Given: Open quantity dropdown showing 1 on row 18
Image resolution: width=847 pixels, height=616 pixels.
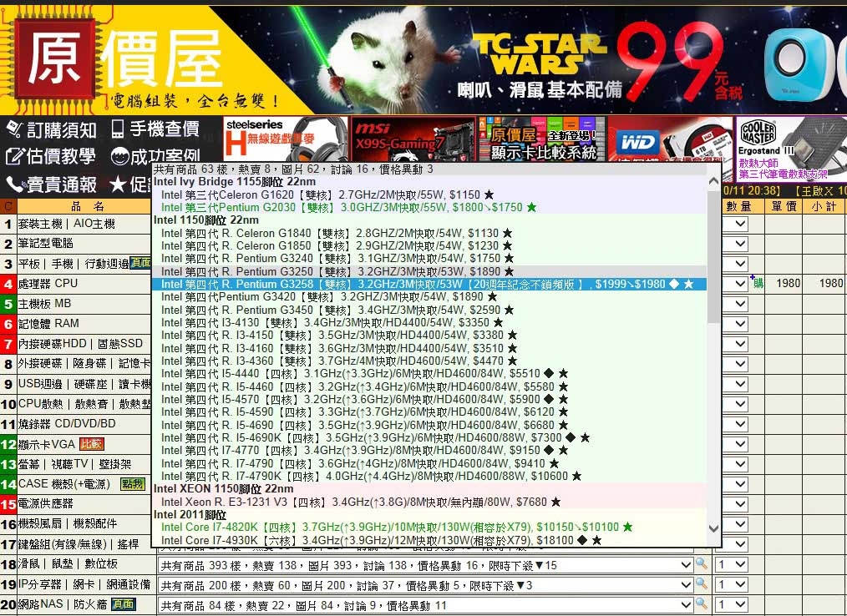Looking at the screenshot, I should click(x=732, y=565).
